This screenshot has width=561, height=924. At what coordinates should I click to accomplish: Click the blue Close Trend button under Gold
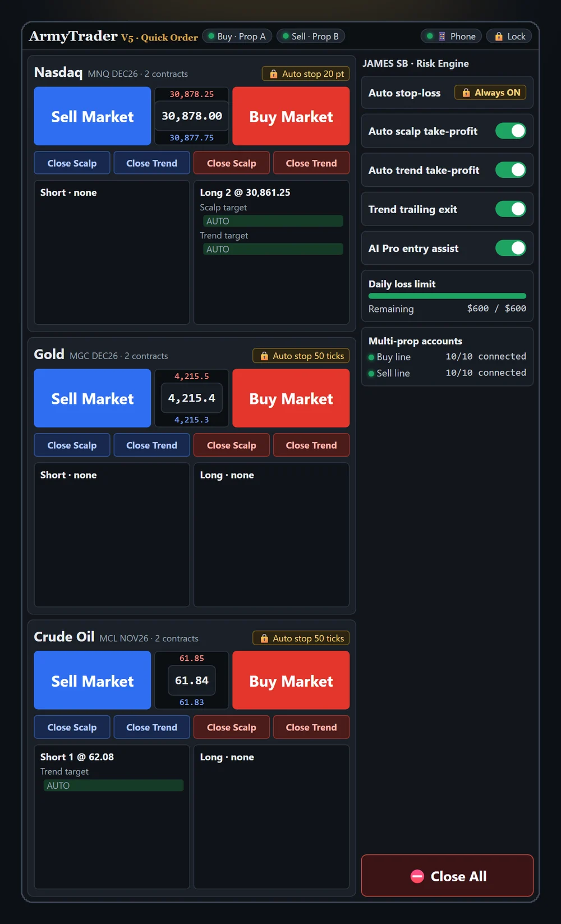151,445
